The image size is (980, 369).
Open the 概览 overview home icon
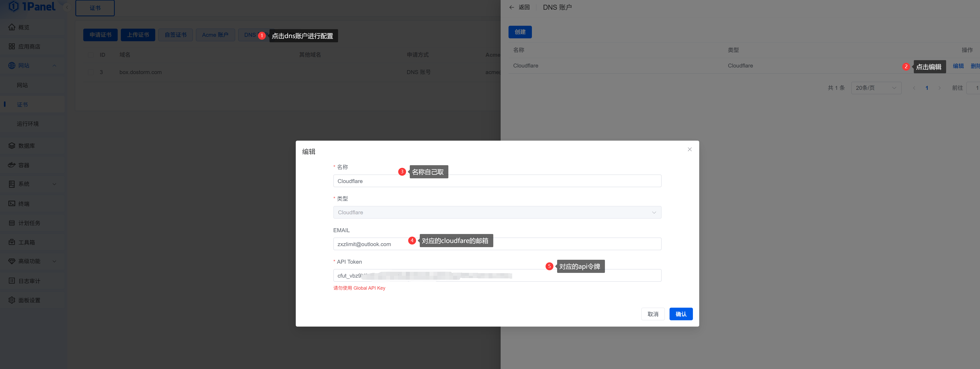(12, 27)
